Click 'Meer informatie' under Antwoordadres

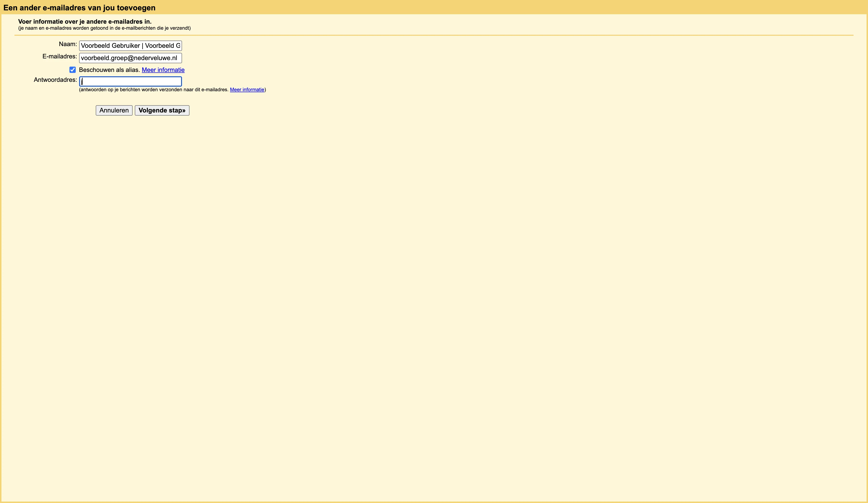point(247,89)
